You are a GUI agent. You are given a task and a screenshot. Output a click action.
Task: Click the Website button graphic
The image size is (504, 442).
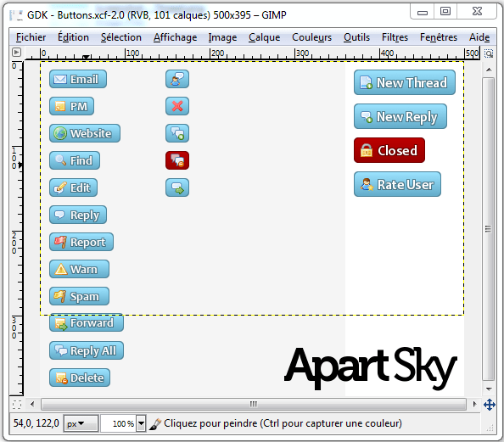pos(85,133)
